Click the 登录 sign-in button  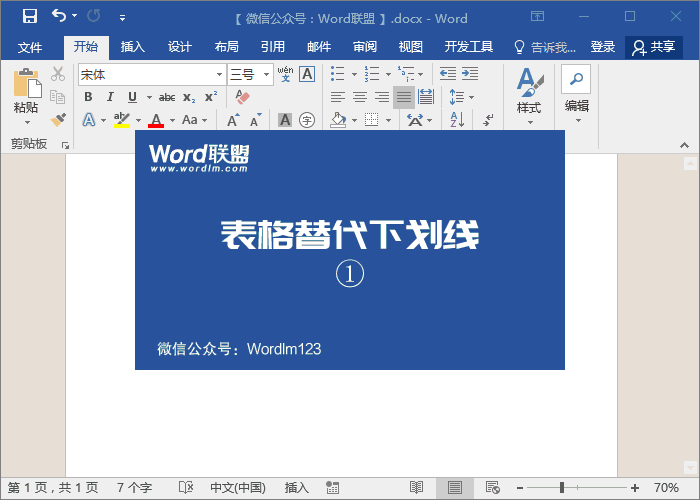603,47
